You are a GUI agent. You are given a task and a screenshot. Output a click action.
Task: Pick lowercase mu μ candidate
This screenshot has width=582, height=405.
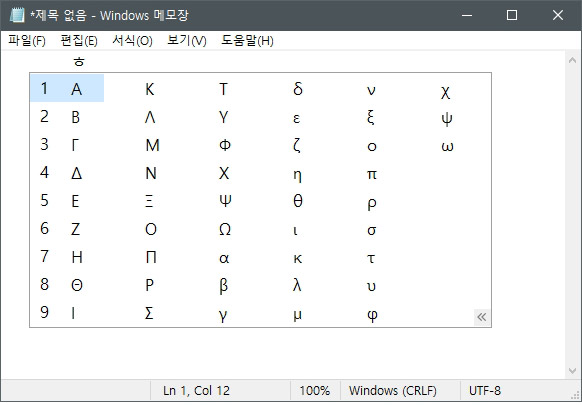tap(297, 316)
